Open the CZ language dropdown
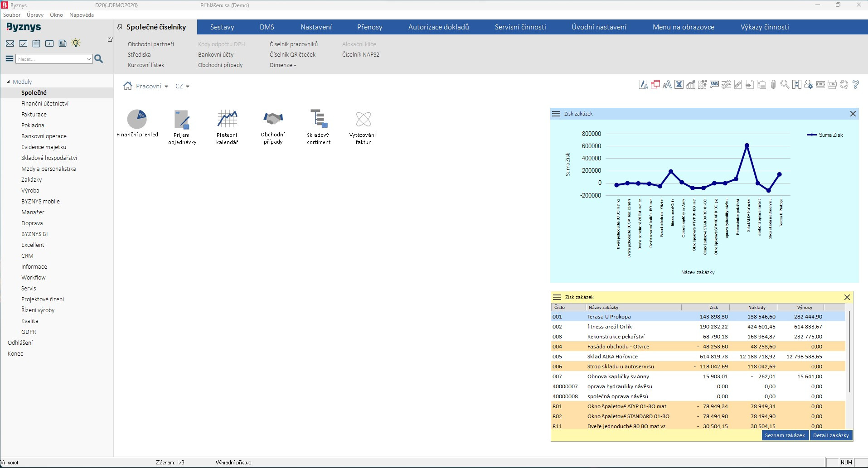868x468 pixels. point(182,86)
